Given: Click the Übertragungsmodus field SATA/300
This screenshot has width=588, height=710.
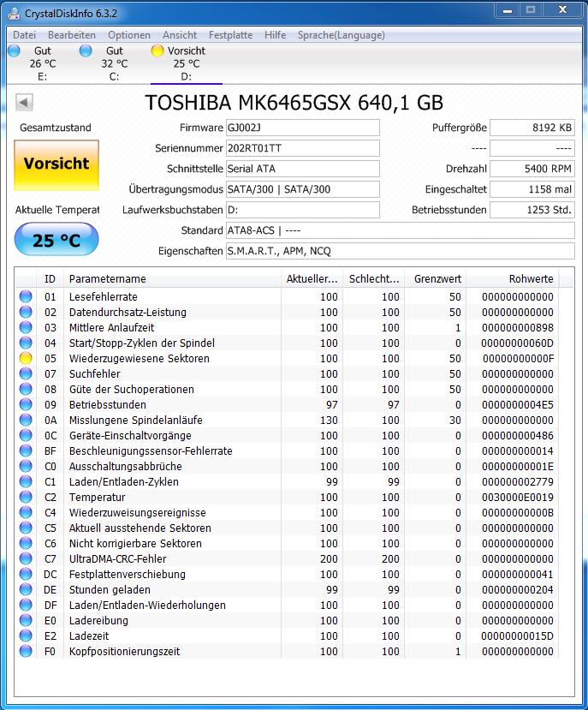Looking at the screenshot, I should [302, 189].
